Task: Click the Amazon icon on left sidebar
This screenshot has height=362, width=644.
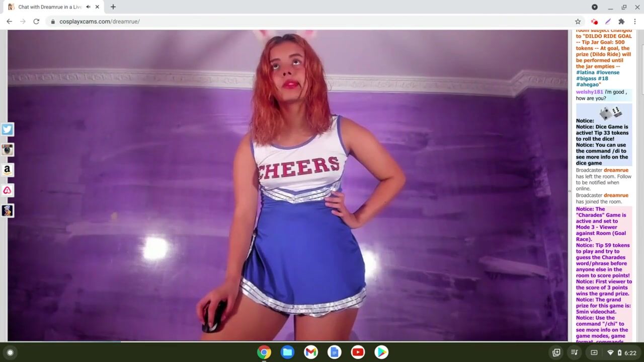Action: coord(7,170)
